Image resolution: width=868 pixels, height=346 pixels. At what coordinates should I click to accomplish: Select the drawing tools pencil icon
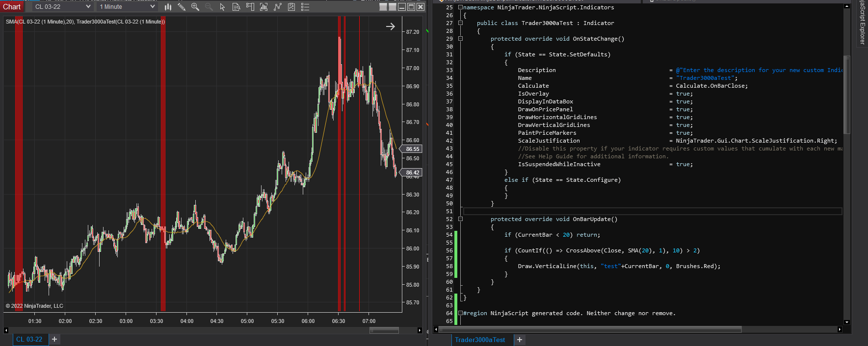[x=182, y=7]
